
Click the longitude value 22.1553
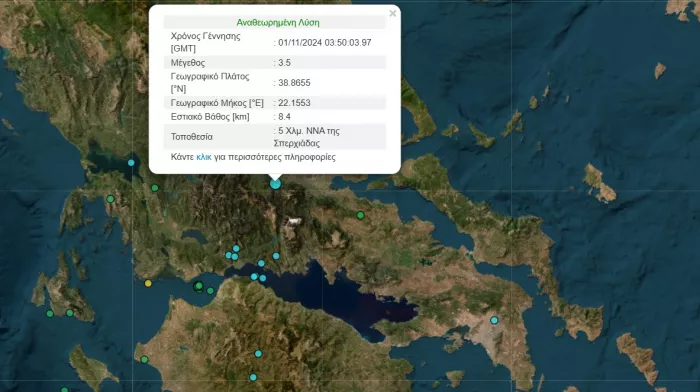coord(294,103)
